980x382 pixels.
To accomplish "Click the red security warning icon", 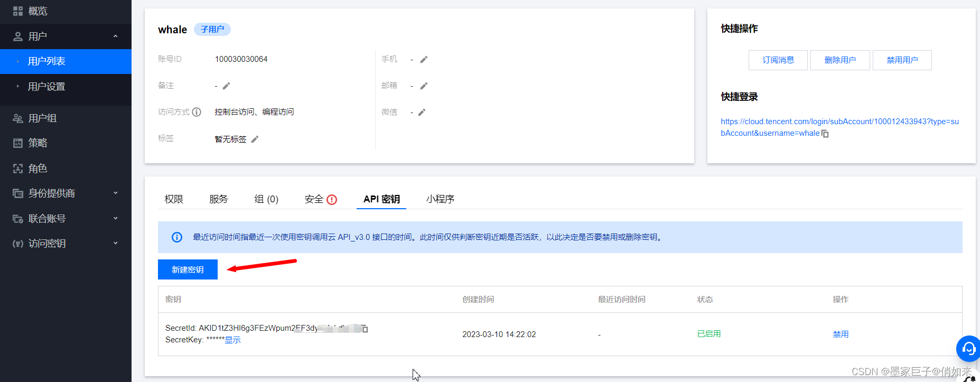I will pyautogui.click(x=332, y=200).
